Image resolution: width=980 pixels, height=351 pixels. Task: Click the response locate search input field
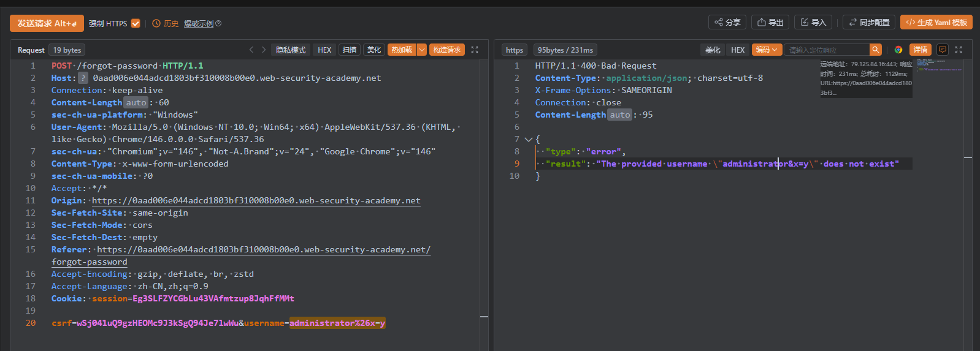pos(827,50)
